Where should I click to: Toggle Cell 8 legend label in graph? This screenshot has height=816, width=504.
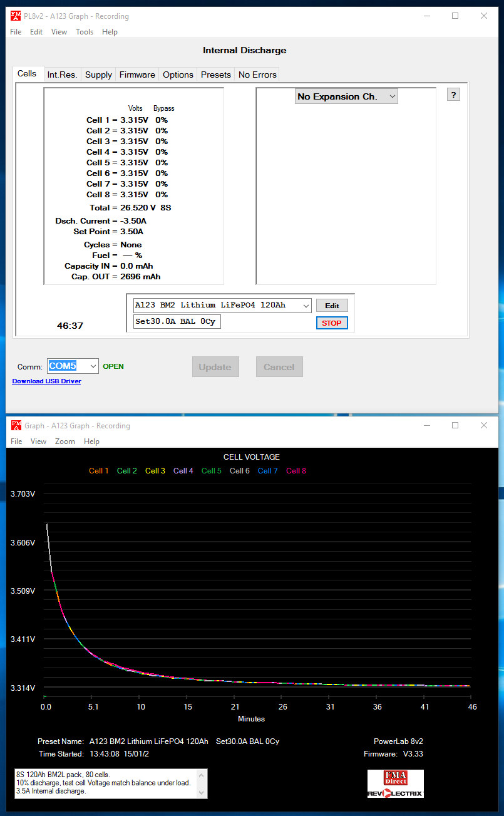pos(296,471)
